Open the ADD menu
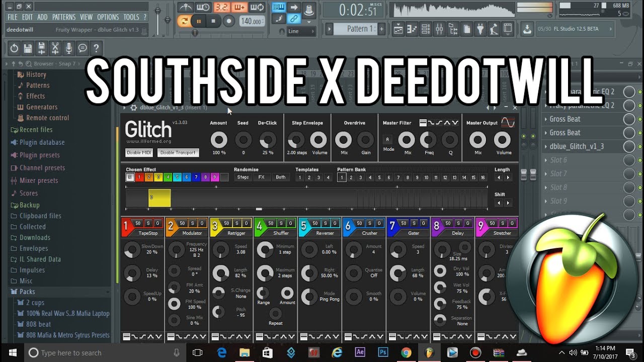Image resolution: width=644 pixels, height=362 pixels. click(42, 17)
